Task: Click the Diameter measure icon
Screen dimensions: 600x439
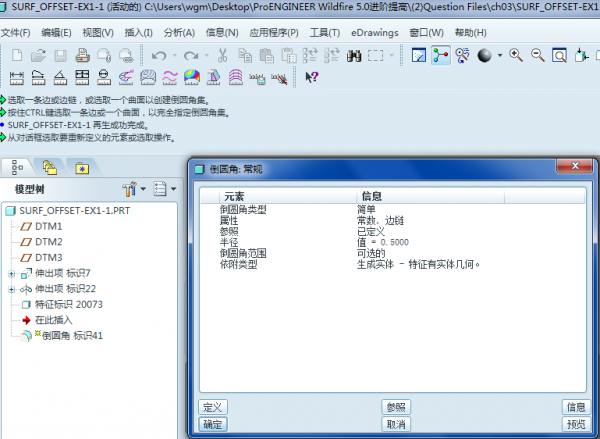Action: point(104,78)
